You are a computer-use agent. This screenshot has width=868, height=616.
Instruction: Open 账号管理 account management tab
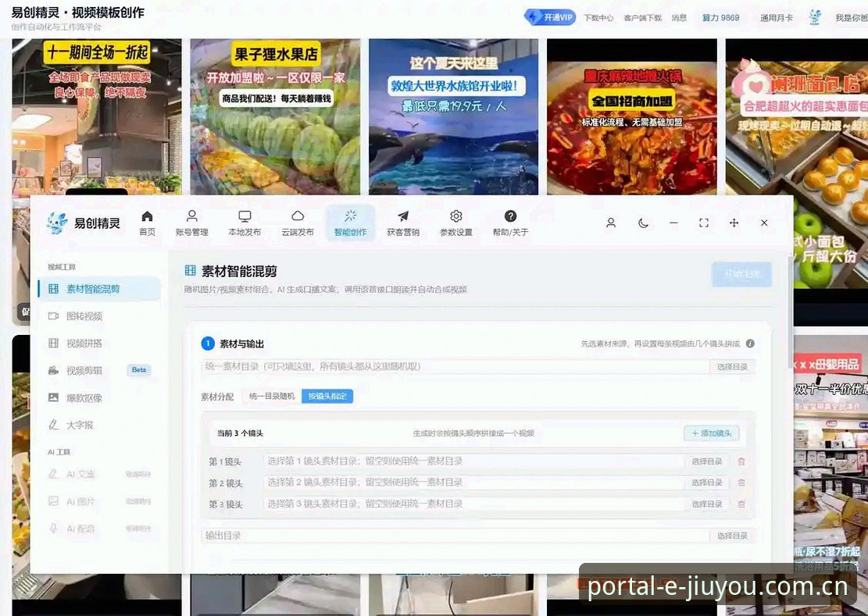192,223
